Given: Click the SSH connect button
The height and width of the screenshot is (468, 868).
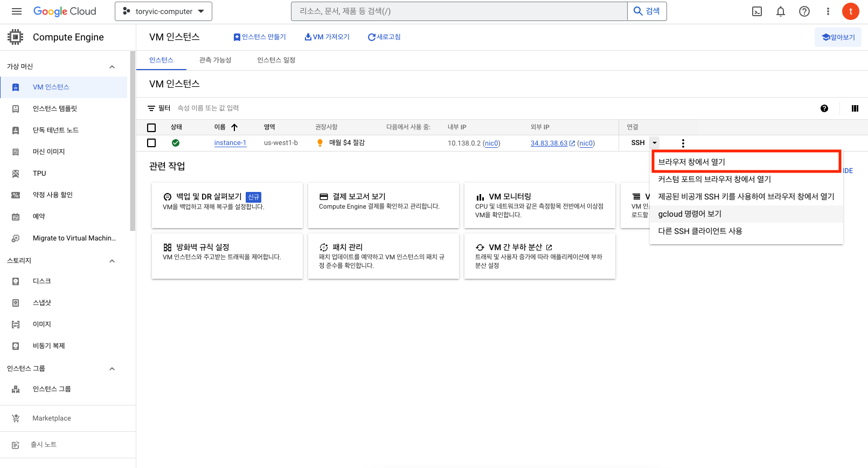Looking at the screenshot, I should 638,143.
